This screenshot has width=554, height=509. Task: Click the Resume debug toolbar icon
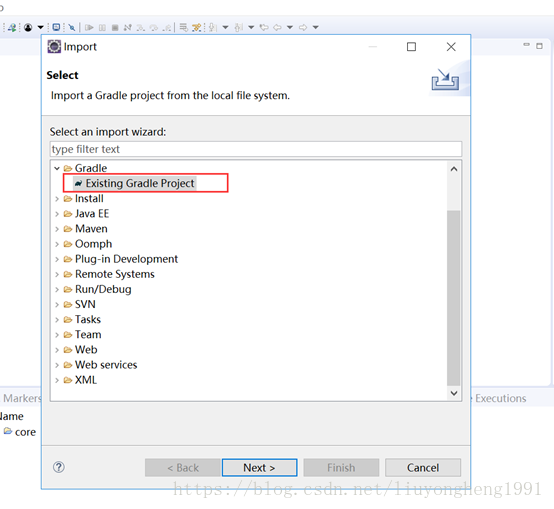[x=89, y=27]
